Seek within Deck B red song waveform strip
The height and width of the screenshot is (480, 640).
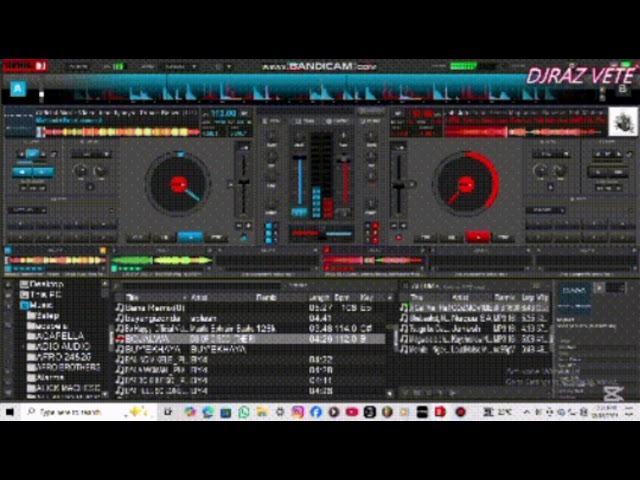click(525, 132)
